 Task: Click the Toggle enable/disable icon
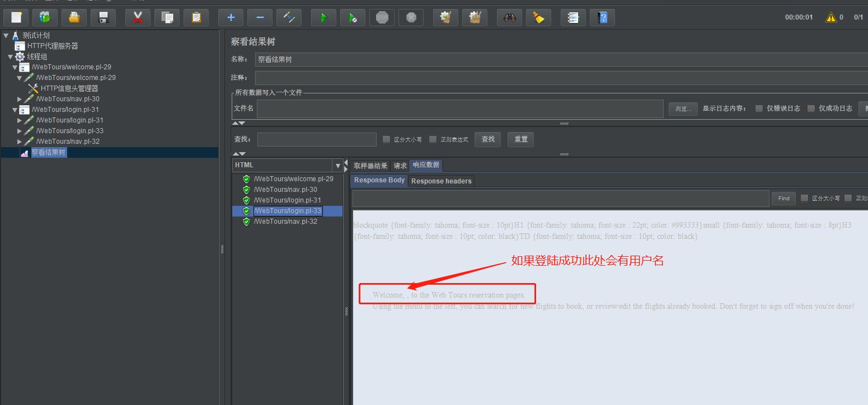coord(289,17)
